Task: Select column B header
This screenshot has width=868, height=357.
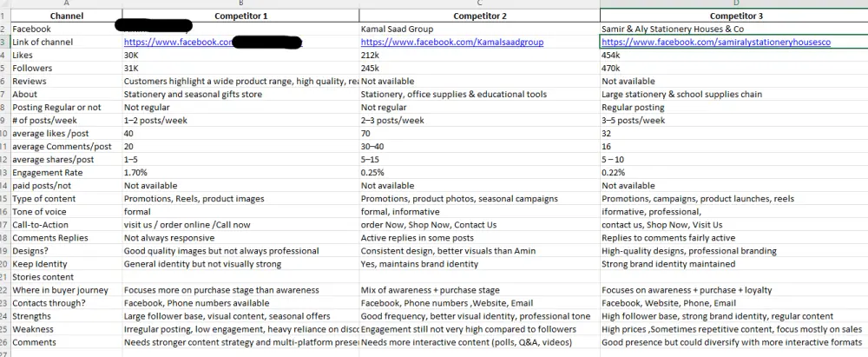Action: [x=240, y=3]
